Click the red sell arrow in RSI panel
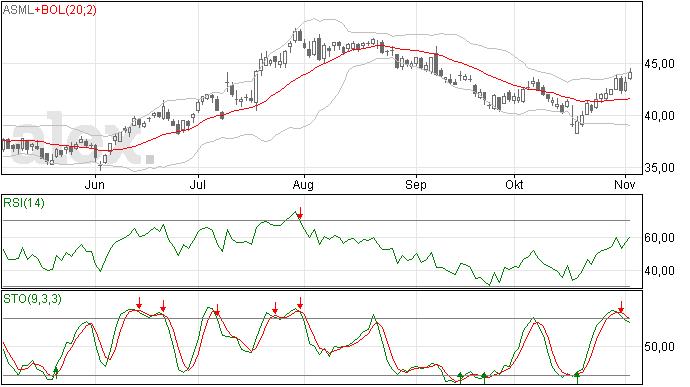Screen dimensions: 690x387 pyautogui.click(x=300, y=213)
